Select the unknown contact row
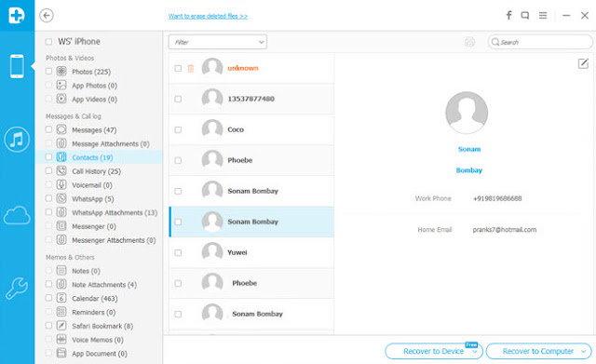The height and width of the screenshot is (364, 596). (x=251, y=68)
